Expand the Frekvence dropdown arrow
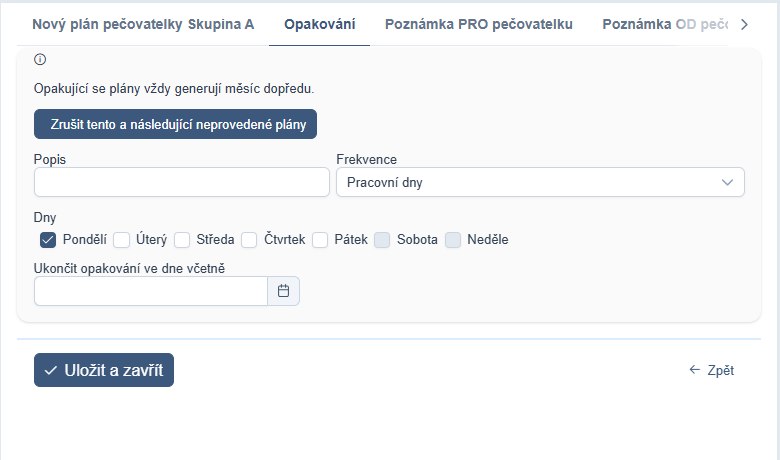The width and height of the screenshot is (780, 460). 727,183
